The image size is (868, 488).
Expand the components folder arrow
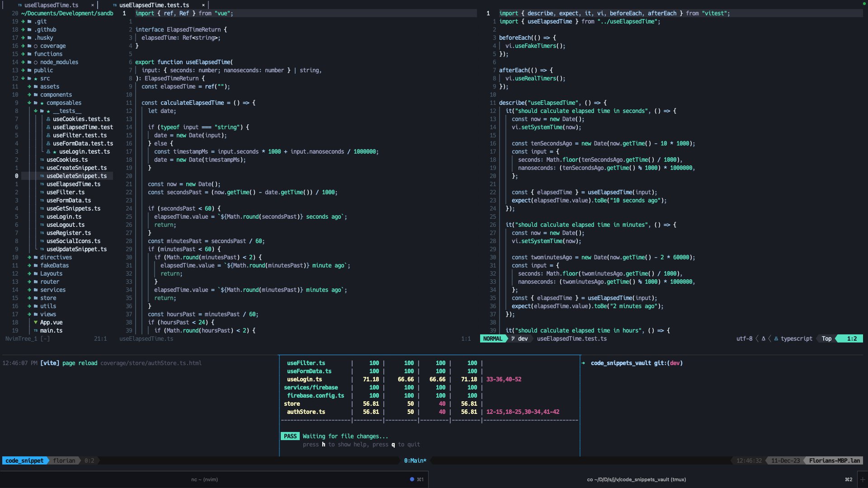point(29,95)
